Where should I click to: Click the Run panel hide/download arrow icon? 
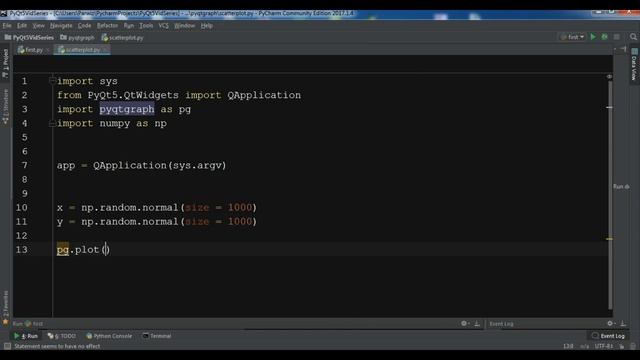coord(477,323)
